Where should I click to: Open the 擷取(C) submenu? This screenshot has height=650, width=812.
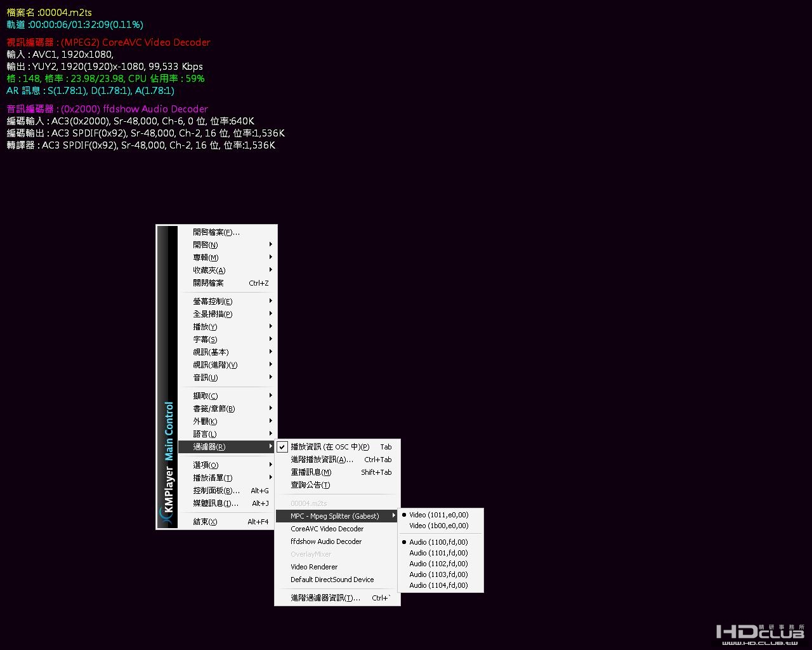(227, 396)
